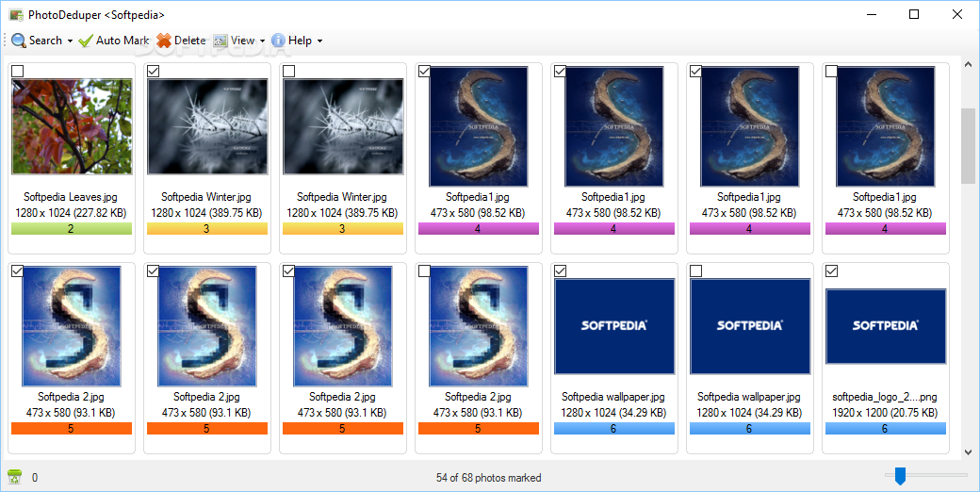Check the unmarked Softpedia Winter.jpg checkbox
Viewport: 980px width, 492px height.
pos(288,72)
